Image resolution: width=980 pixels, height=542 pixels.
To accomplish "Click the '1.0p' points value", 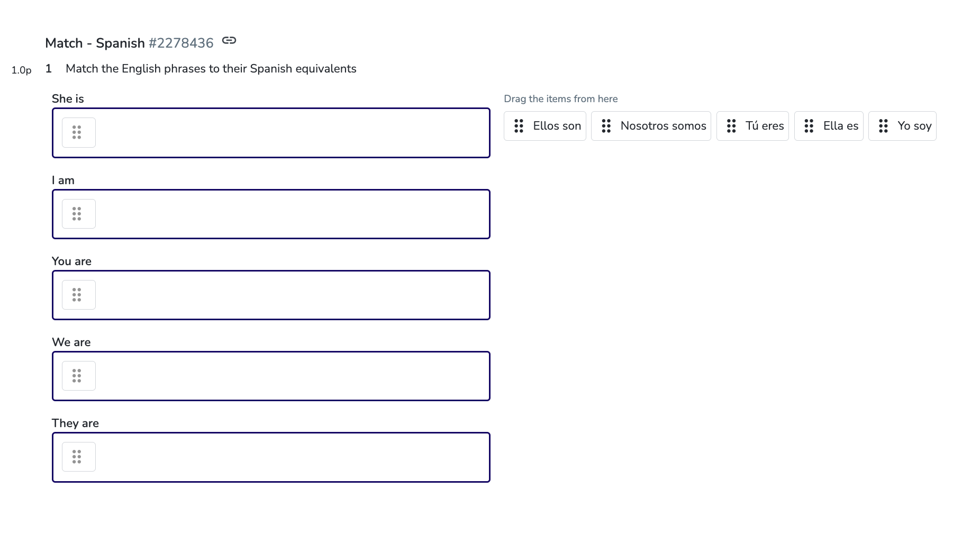I will click(21, 70).
